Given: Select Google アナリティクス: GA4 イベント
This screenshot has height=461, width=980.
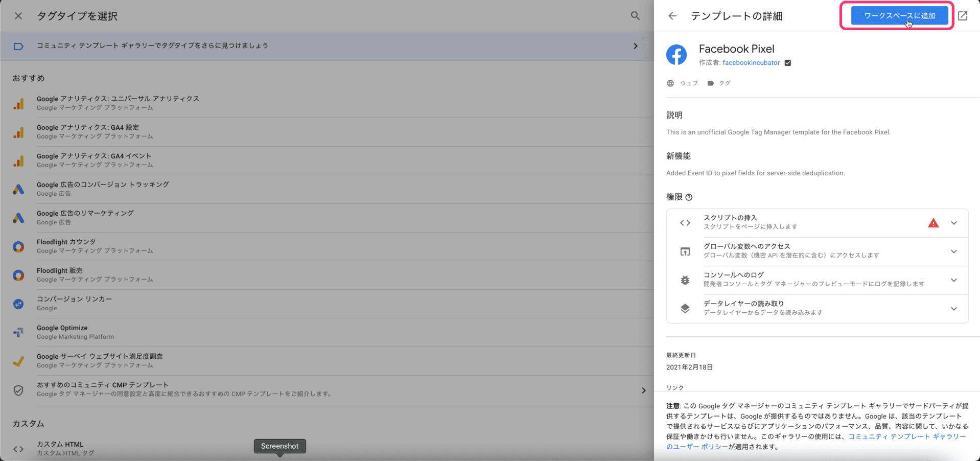Looking at the screenshot, I should tap(327, 160).
